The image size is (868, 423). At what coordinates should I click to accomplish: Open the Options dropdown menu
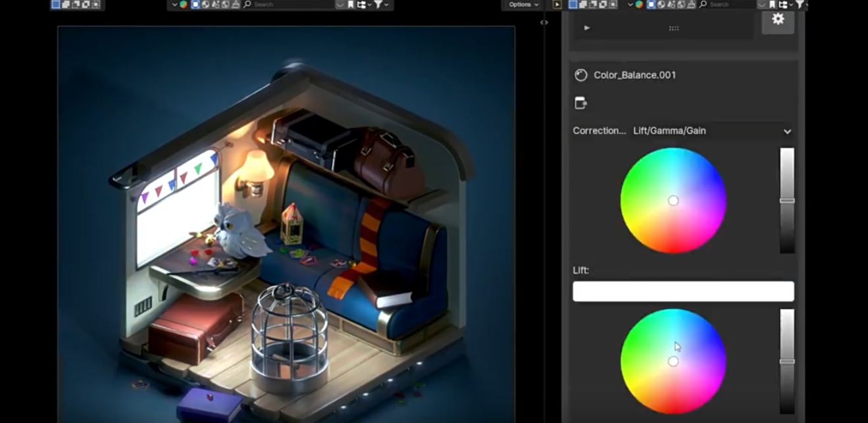tap(523, 5)
